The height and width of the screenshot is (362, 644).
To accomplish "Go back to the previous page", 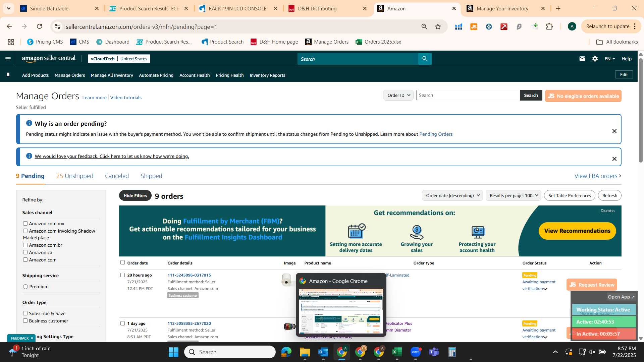I will click(9, 26).
